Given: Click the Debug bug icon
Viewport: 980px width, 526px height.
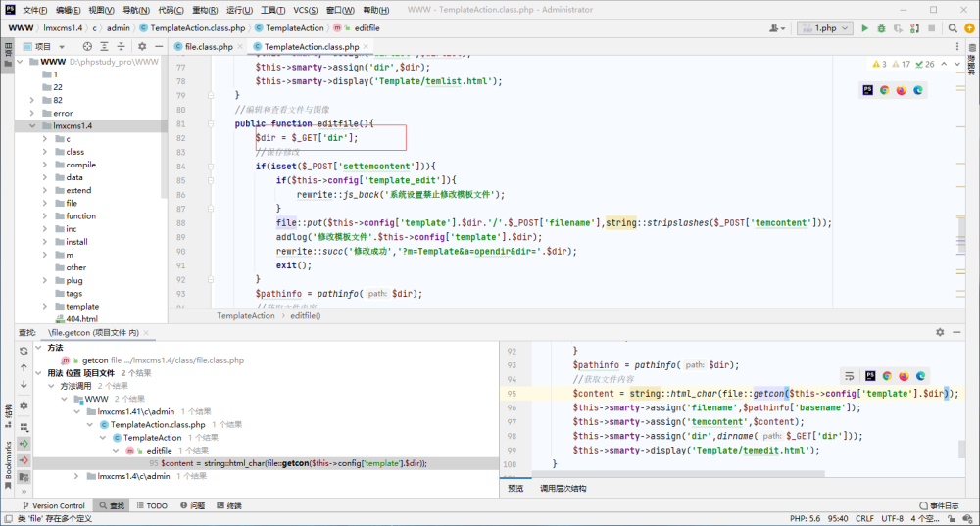Looking at the screenshot, I should [881, 28].
